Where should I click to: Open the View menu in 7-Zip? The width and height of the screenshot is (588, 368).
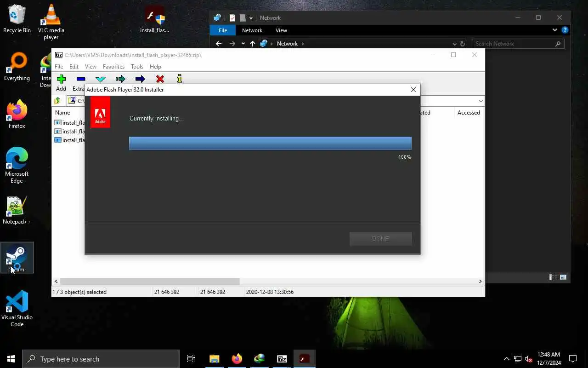[90, 67]
